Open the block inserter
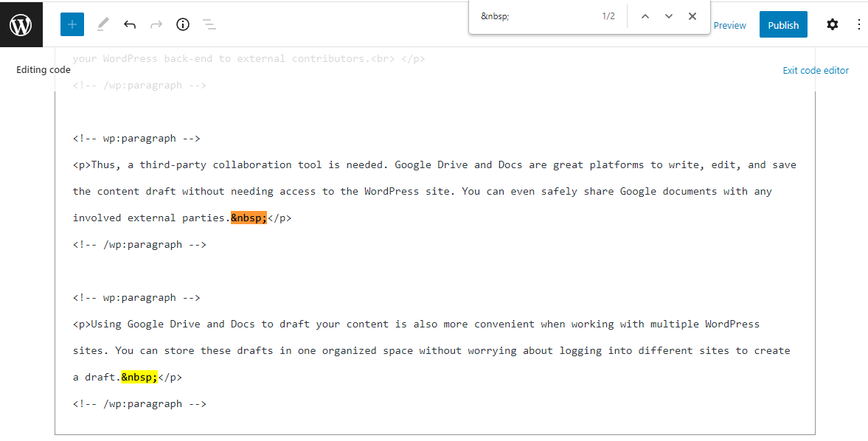The height and width of the screenshot is (441, 868). pyautogui.click(x=72, y=24)
